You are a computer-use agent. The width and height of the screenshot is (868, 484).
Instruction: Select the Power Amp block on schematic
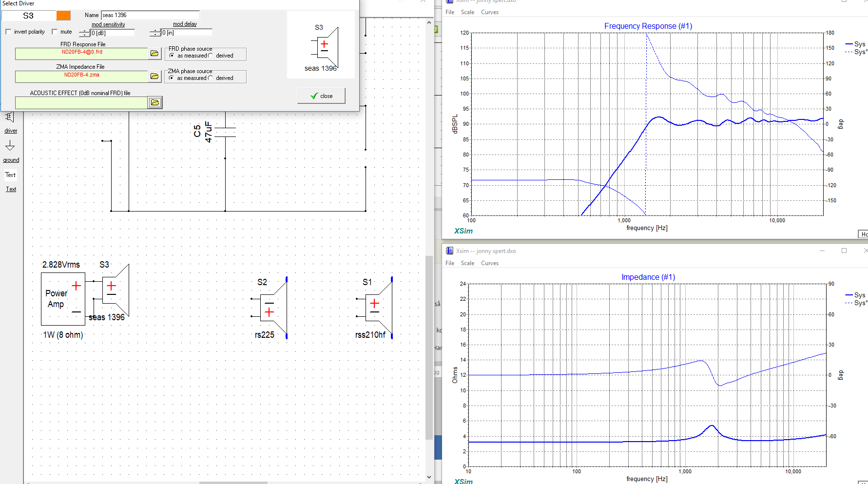click(63, 299)
